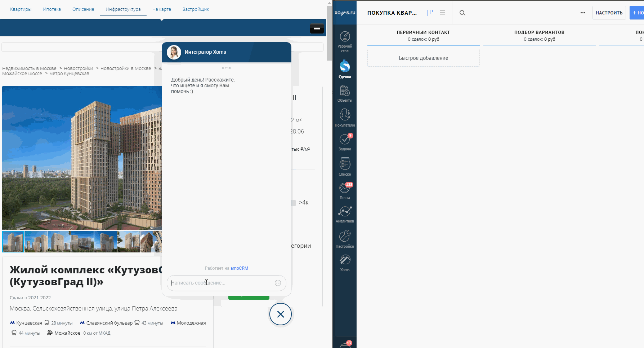
Task: Click the ПОКУПКА КВАР... pipeline title
Action: 392,13
